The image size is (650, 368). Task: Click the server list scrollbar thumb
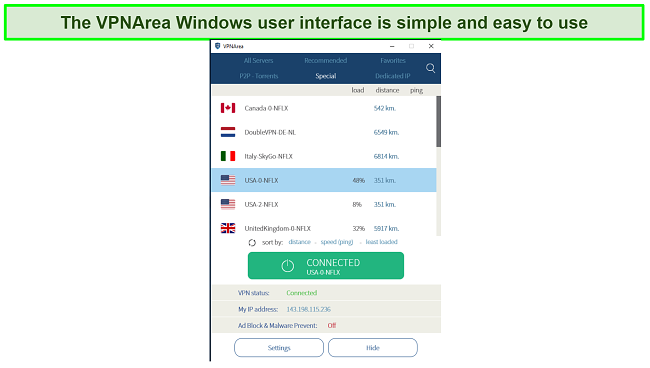(x=439, y=121)
